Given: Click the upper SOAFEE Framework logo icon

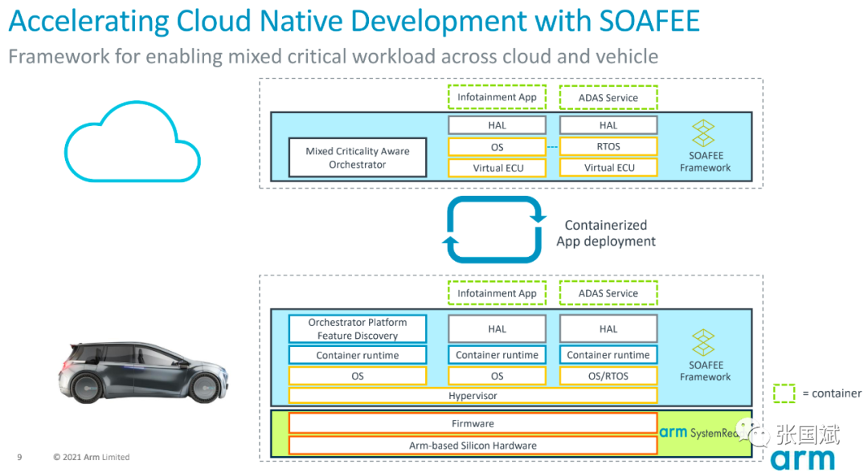Looking at the screenshot, I should coord(703,133).
